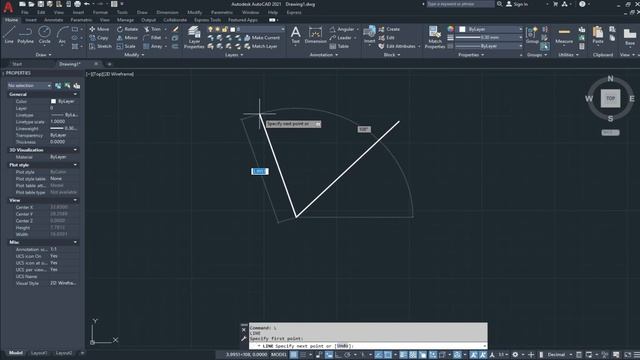The image size is (640, 360).
Task: Open the Dimension menu in menu bar
Action: point(167,12)
